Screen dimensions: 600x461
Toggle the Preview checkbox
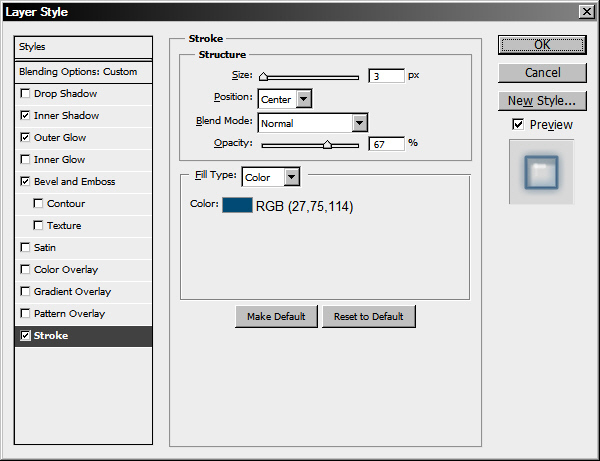click(x=517, y=125)
